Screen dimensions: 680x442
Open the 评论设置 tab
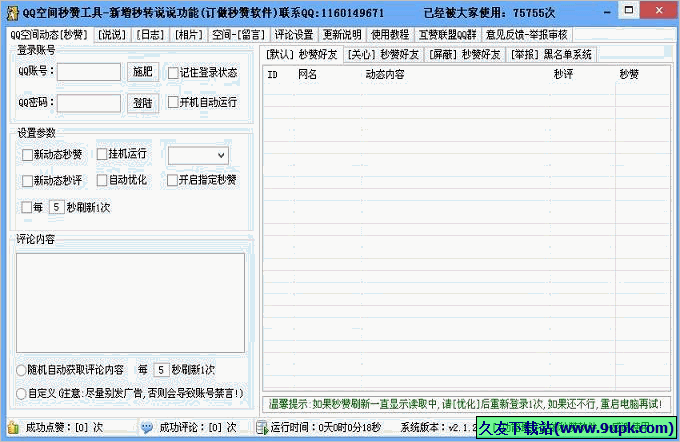click(x=294, y=35)
